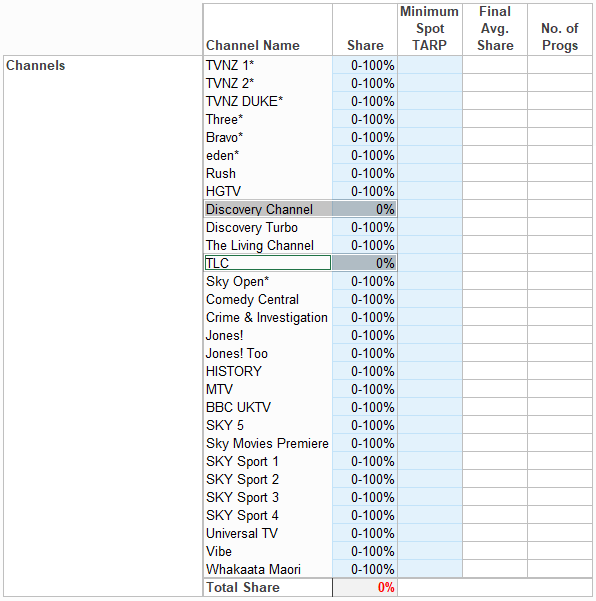
Task: Click the Share cell for The Living Channel
Action: coord(365,245)
